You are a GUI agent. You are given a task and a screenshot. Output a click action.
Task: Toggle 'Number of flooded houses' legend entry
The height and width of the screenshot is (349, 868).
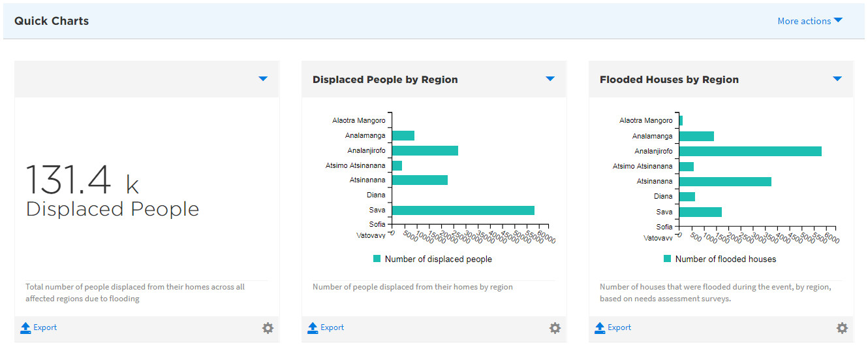pyautogui.click(x=725, y=259)
